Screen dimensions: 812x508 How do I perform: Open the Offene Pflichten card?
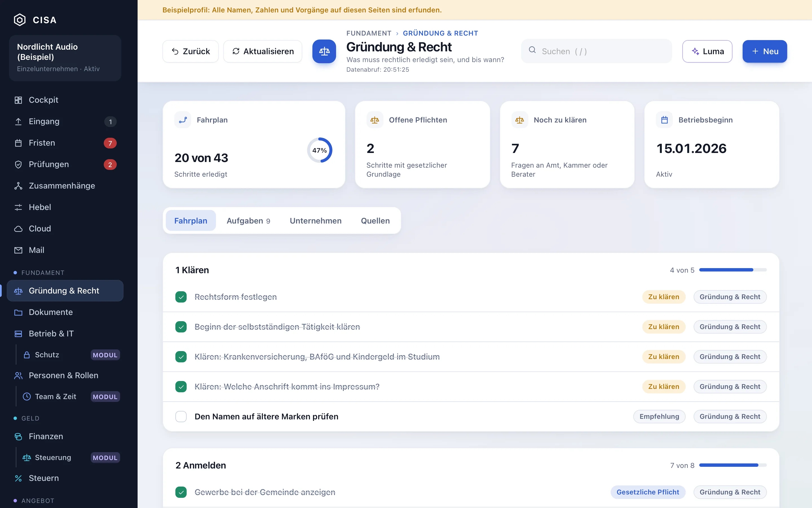422,144
